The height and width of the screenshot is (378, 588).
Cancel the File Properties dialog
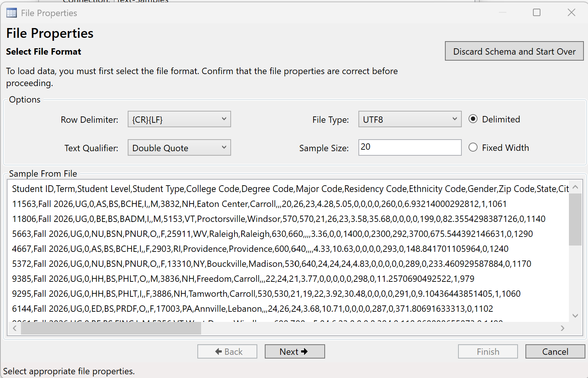coord(555,351)
